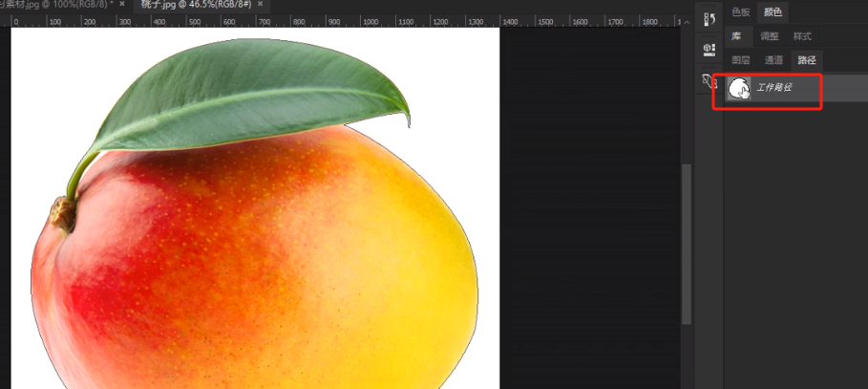Click the scroll-up arrow above the canvas scrollbar
Screen dimensions: 868x389
click(687, 22)
